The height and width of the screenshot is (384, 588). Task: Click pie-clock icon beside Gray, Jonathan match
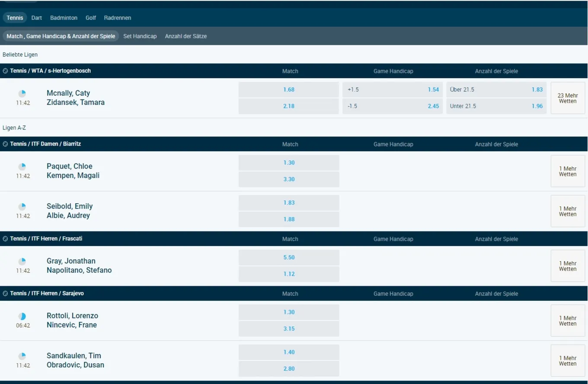22,261
